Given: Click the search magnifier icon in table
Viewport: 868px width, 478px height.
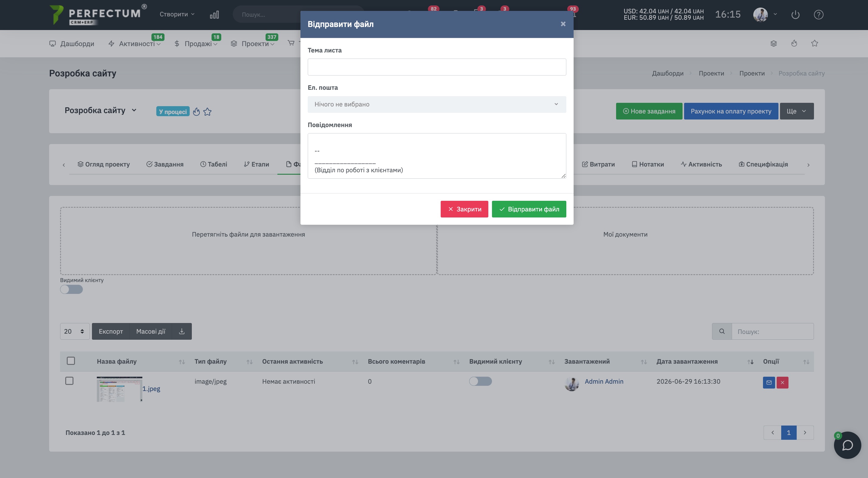Looking at the screenshot, I should tap(722, 331).
